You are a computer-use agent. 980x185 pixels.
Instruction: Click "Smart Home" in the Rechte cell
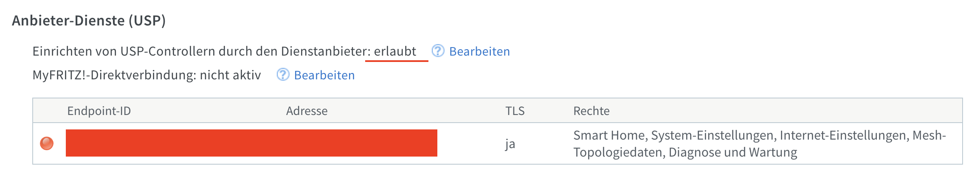point(609,135)
